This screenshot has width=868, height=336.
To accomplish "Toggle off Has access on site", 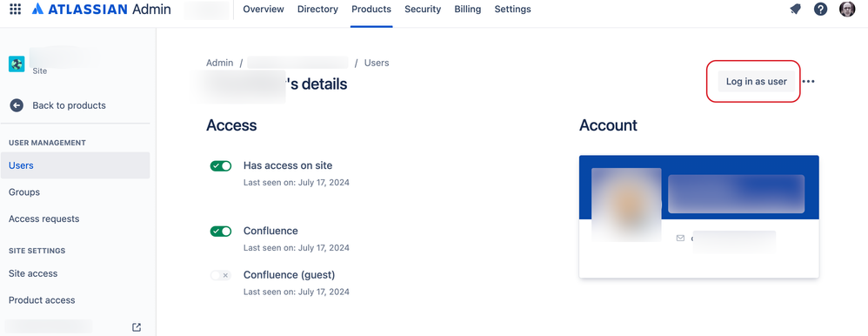I will click(221, 165).
